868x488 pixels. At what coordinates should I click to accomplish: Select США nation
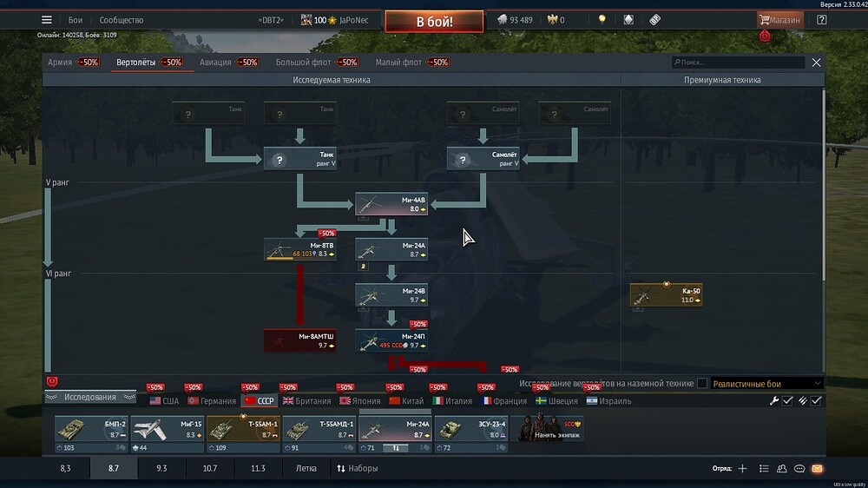click(164, 401)
